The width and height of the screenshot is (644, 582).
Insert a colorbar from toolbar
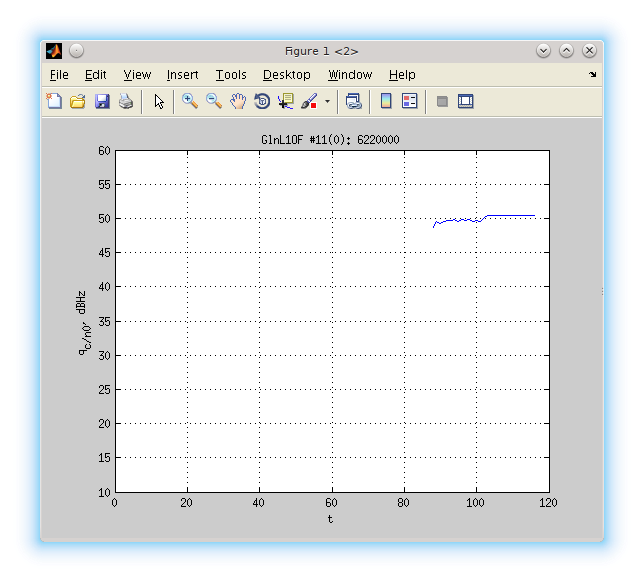coord(385,101)
